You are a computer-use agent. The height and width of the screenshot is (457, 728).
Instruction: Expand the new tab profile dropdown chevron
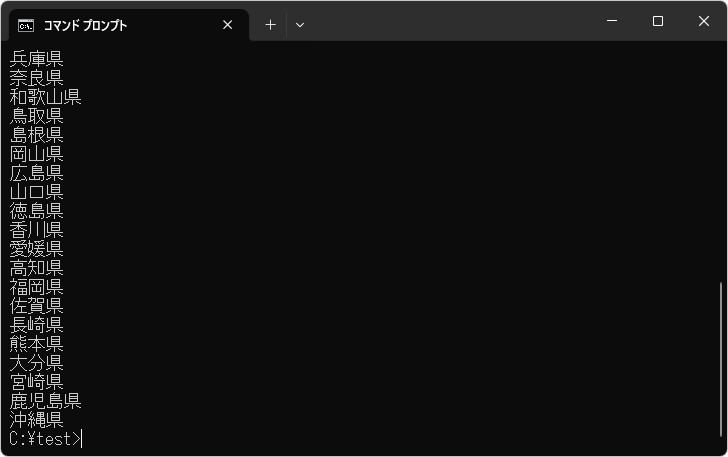click(x=300, y=25)
